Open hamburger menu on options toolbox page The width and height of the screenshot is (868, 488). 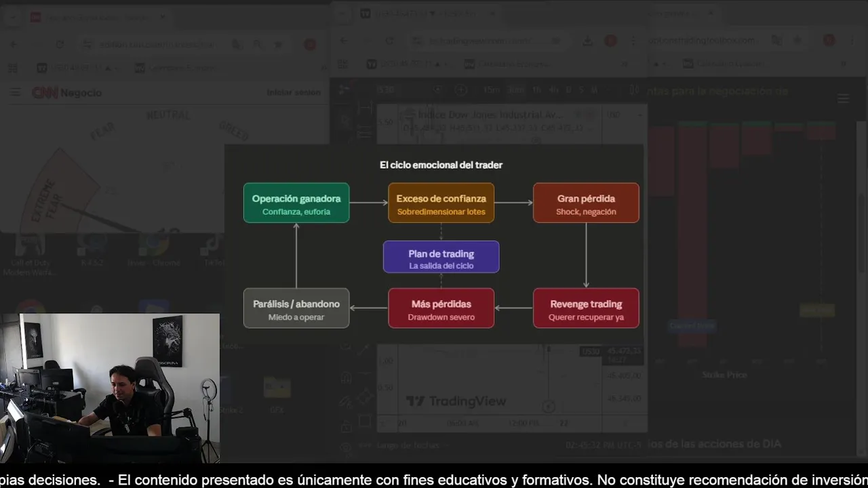pyautogui.click(x=844, y=98)
